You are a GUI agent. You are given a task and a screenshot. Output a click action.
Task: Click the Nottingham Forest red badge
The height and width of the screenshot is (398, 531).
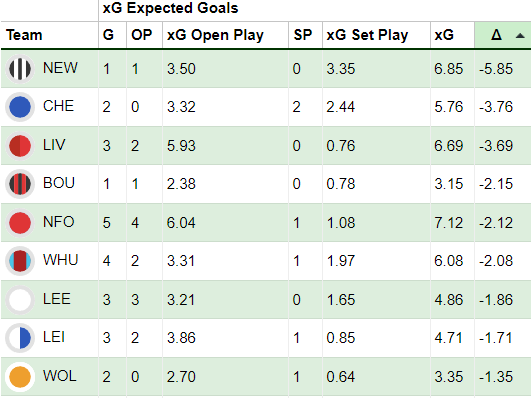click(20, 223)
